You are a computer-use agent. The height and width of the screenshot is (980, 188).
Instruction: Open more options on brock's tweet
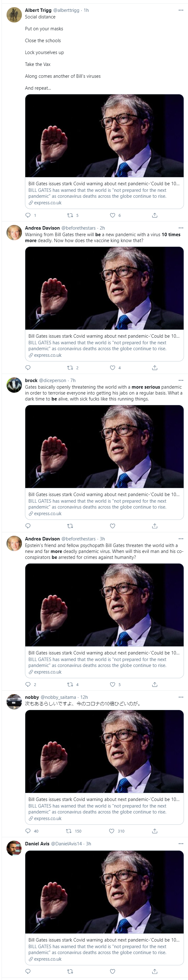[x=181, y=381]
